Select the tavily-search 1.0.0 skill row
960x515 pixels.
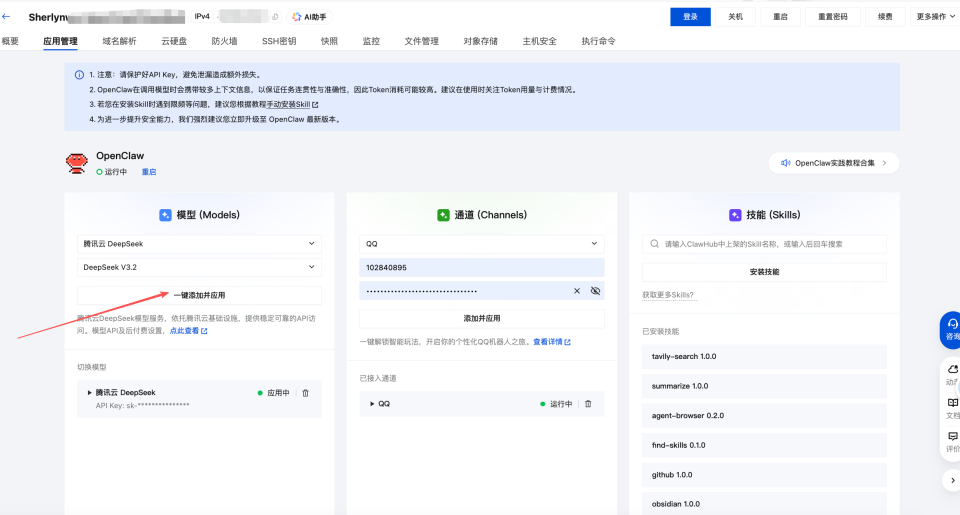[x=764, y=356]
